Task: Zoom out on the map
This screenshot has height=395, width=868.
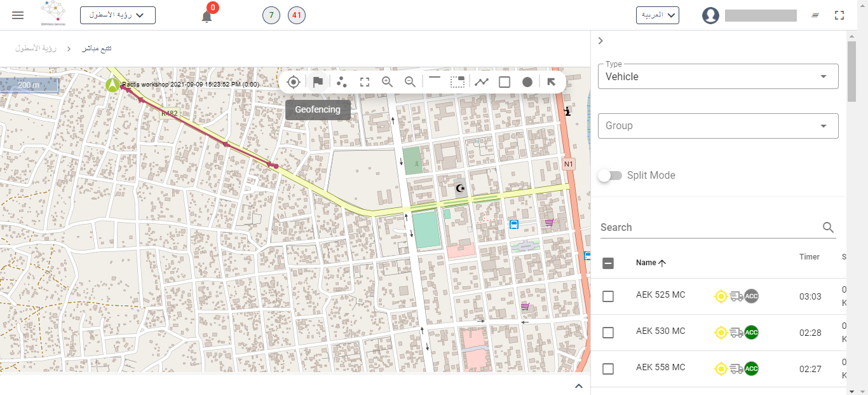Action: [410, 81]
